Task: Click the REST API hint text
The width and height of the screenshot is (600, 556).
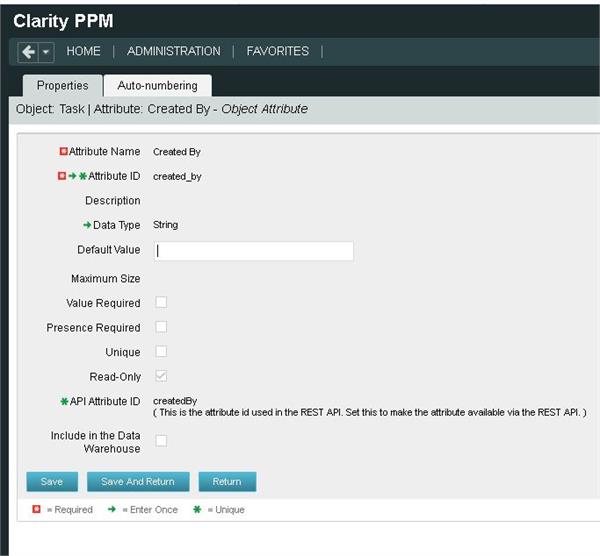Action: [x=370, y=413]
